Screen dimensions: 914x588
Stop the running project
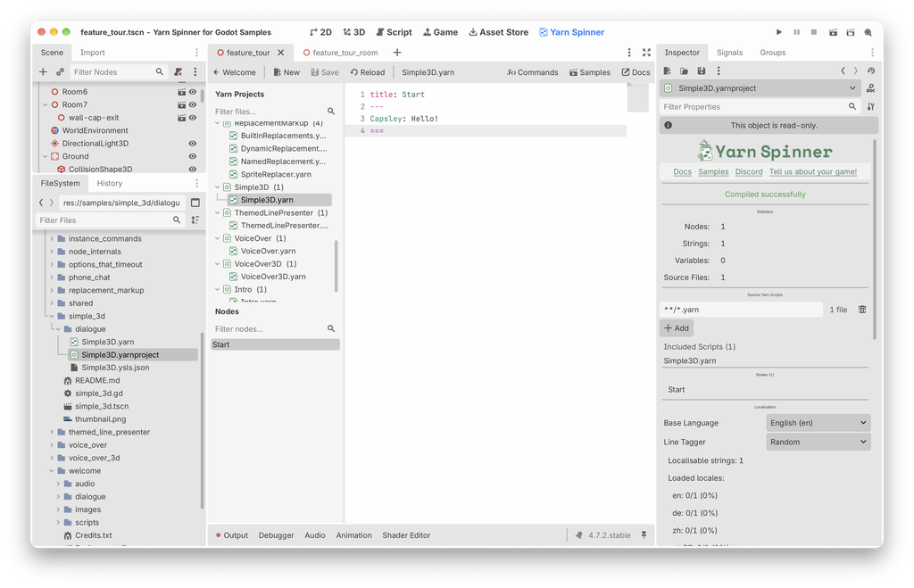coord(814,32)
